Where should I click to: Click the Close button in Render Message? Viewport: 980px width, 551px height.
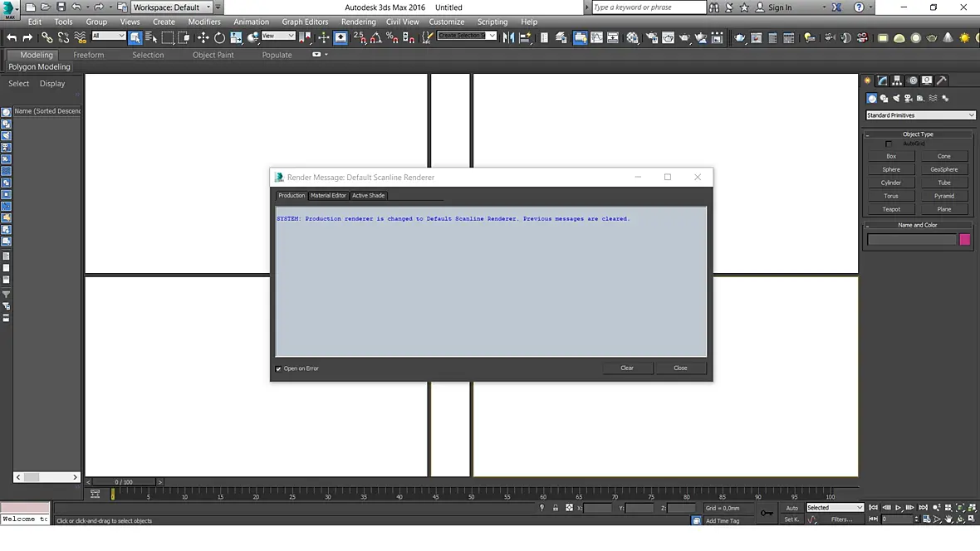[x=681, y=368]
